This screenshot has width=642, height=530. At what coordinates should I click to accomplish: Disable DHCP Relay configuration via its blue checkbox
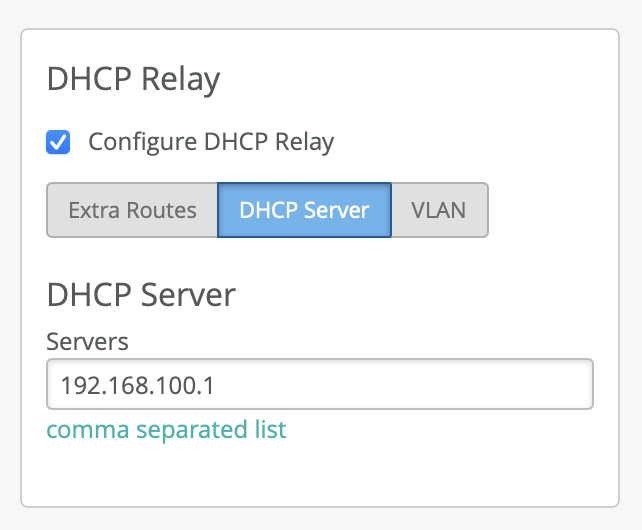click(58, 142)
